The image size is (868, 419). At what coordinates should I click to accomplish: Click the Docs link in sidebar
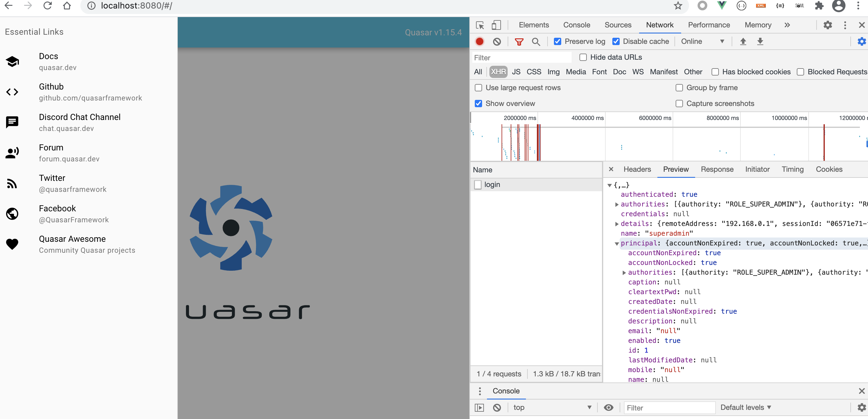pyautogui.click(x=49, y=56)
